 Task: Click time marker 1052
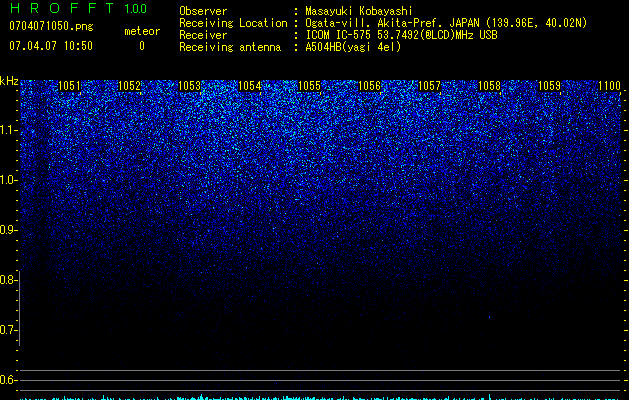point(129,86)
